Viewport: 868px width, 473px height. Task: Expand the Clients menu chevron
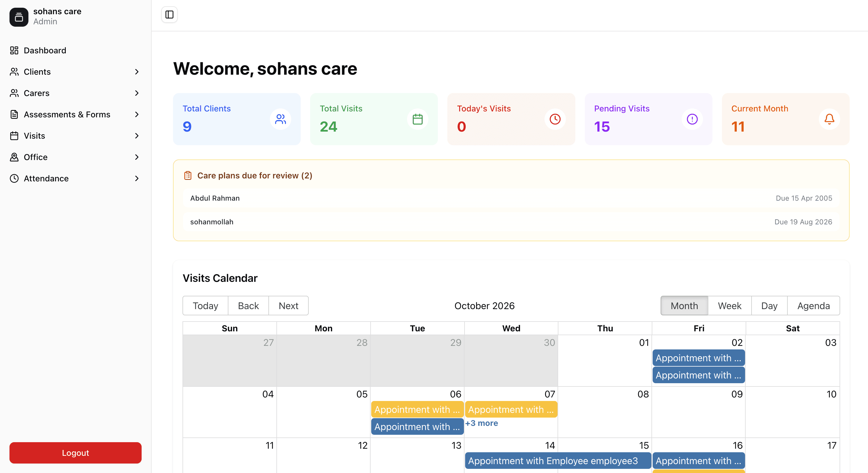[137, 72]
